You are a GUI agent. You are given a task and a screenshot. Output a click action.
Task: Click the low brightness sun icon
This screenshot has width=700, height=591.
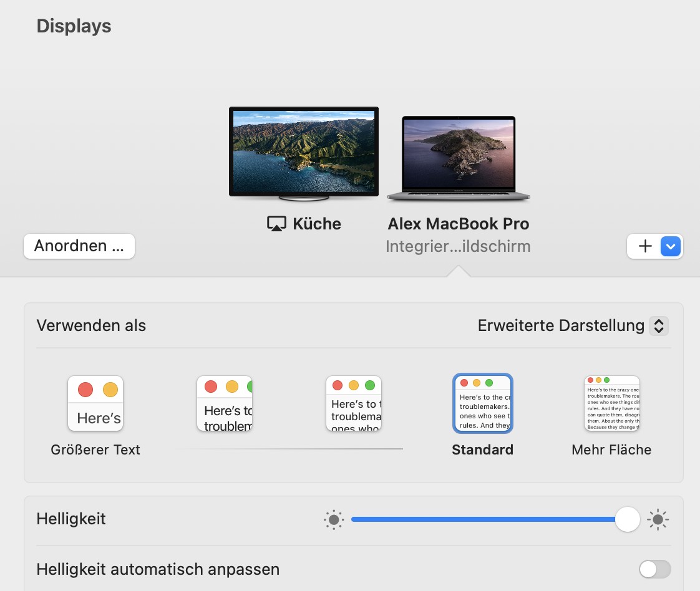pyautogui.click(x=334, y=519)
